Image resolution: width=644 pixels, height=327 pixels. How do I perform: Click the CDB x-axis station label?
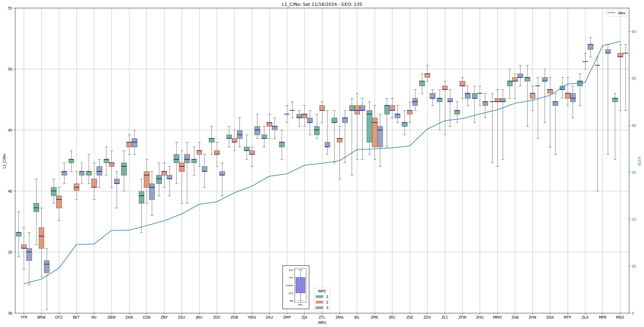[x=147, y=317]
